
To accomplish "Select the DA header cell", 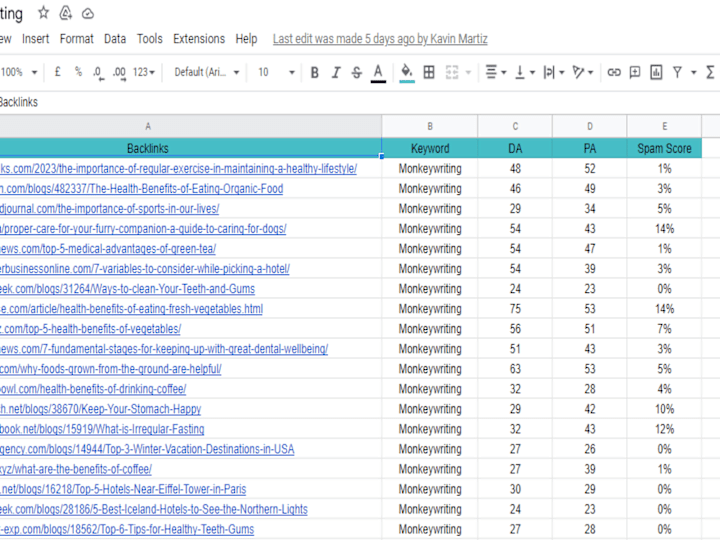I will coord(515,148).
